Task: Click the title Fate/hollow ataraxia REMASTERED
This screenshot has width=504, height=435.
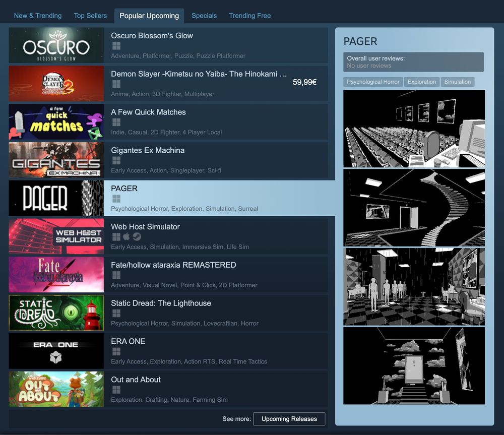Action: coord(173,265)
